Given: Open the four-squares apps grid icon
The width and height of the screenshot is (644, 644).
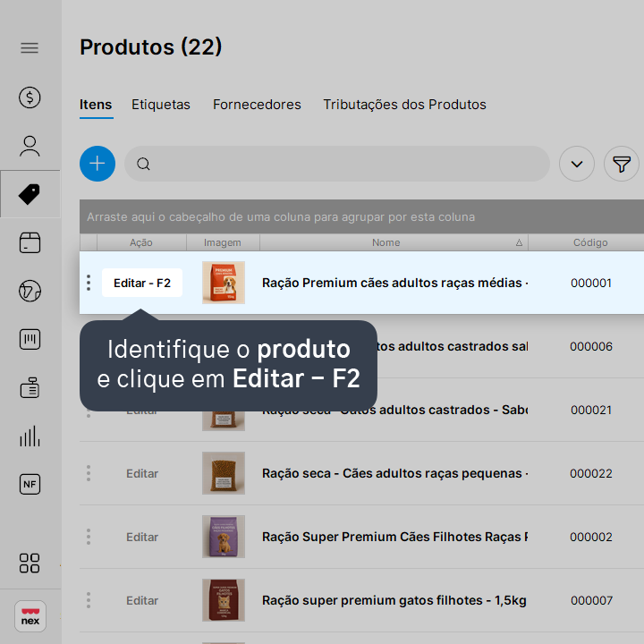Looking at the screenshot, I should [x=30, y=563].
